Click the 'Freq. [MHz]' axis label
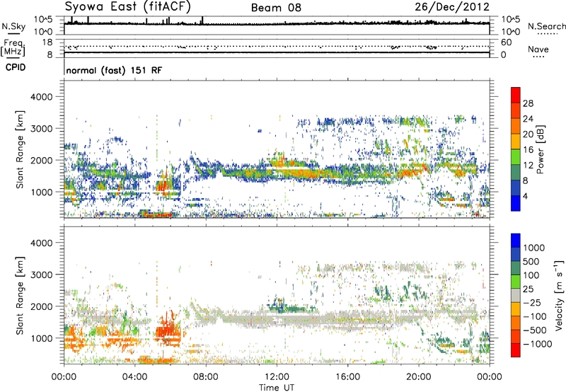This screenshot has width=566, height=392. (13, 47)
